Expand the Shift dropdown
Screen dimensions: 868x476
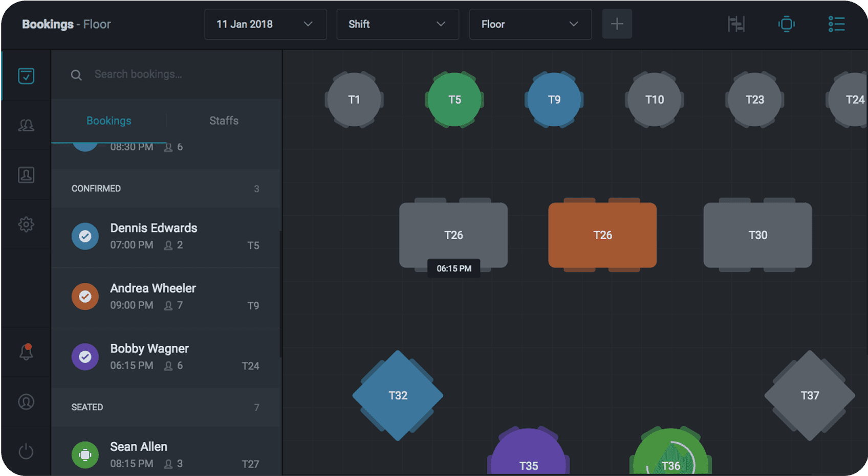(397, 24)
